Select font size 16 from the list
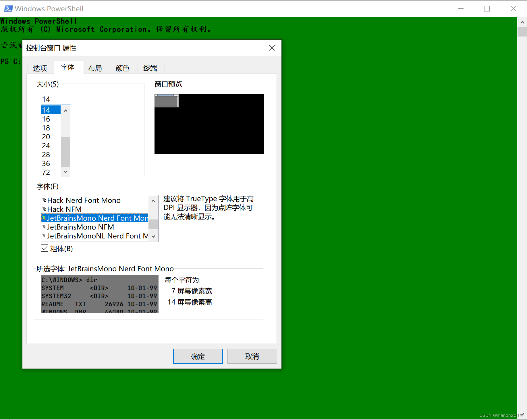The width and height of the screenshot is (527, 420). [x=46, y=119]
